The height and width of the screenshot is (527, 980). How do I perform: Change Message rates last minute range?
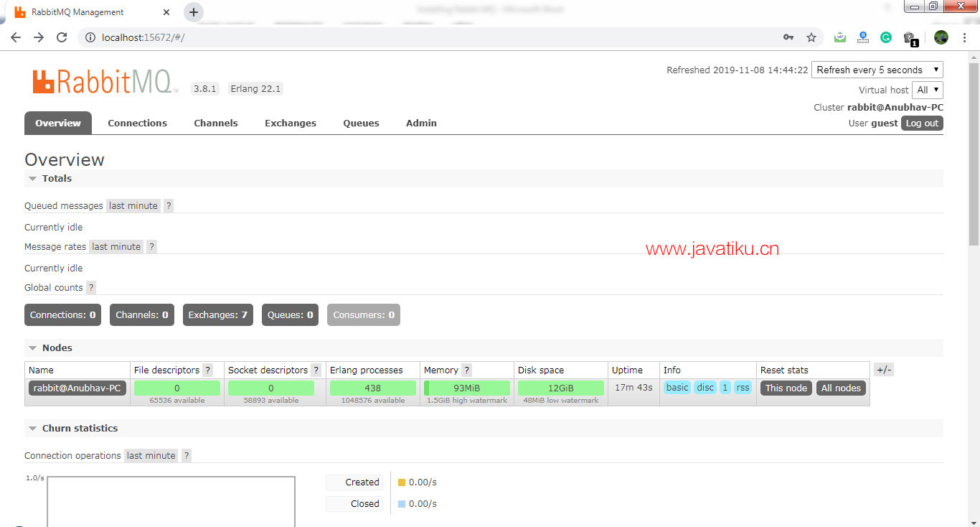click(x=116, y=246)
